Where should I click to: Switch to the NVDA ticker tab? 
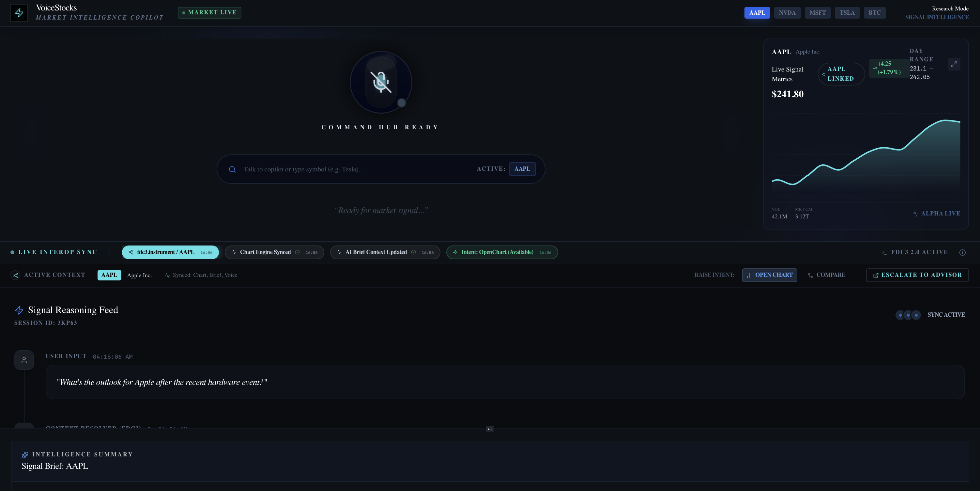(787, 12)
